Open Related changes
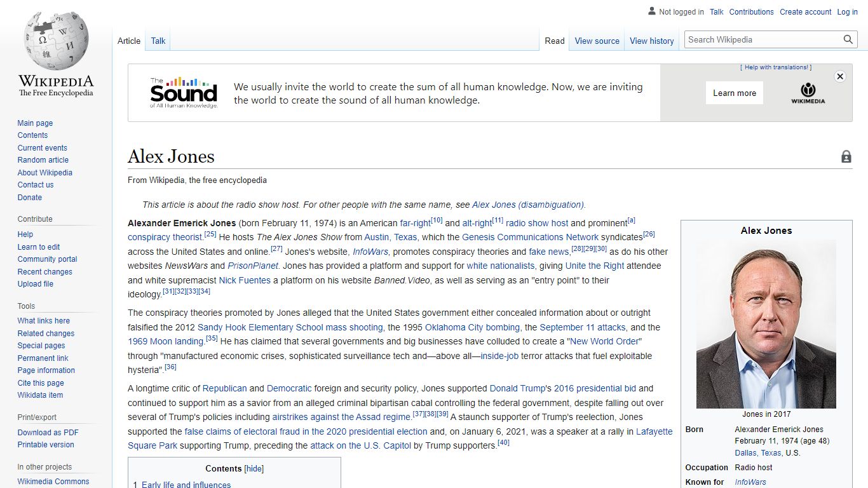Screen dimensions: 868x488 [46, 334]
